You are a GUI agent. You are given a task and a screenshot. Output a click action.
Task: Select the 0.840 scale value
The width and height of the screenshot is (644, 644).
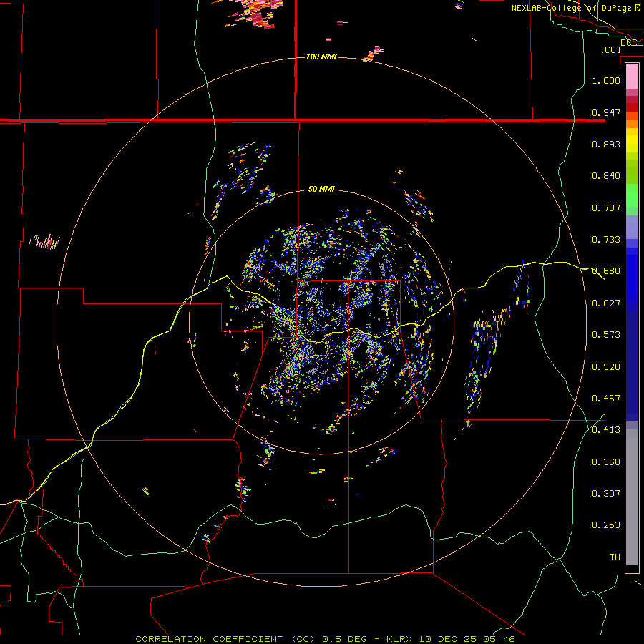pyautogui.click(x=606, y=176)
